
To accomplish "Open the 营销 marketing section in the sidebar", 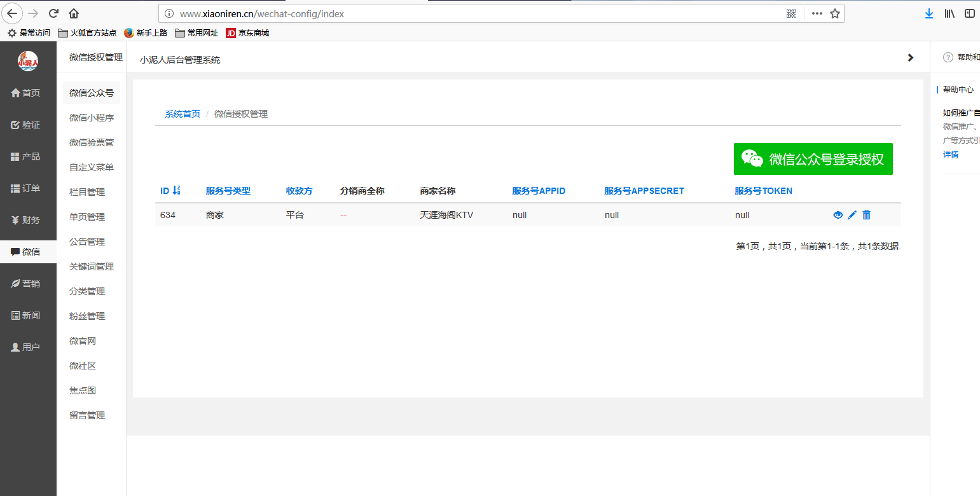I will coord(26,284).
